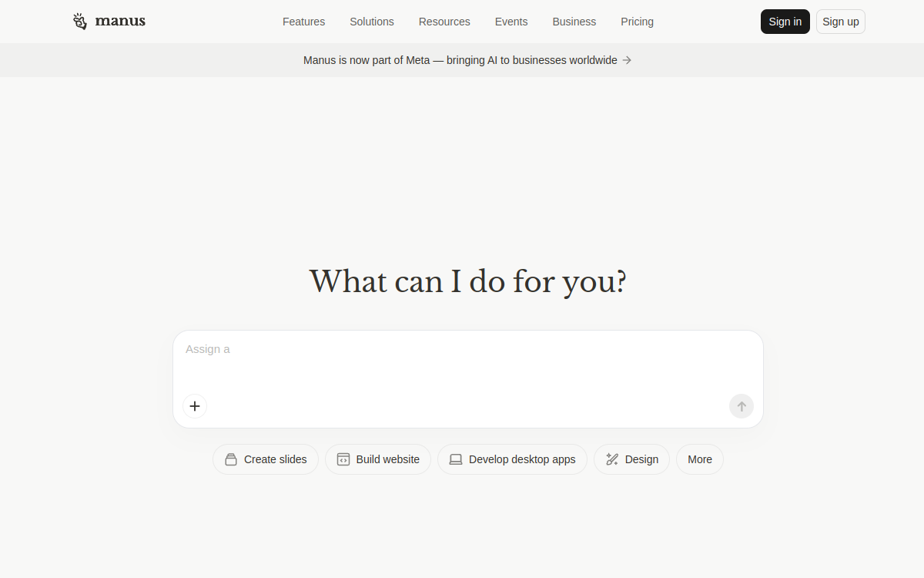Click the plus attachment icon in prompt box
The width and height of the screenshot is (924, 578).
(x=195, y=406)
